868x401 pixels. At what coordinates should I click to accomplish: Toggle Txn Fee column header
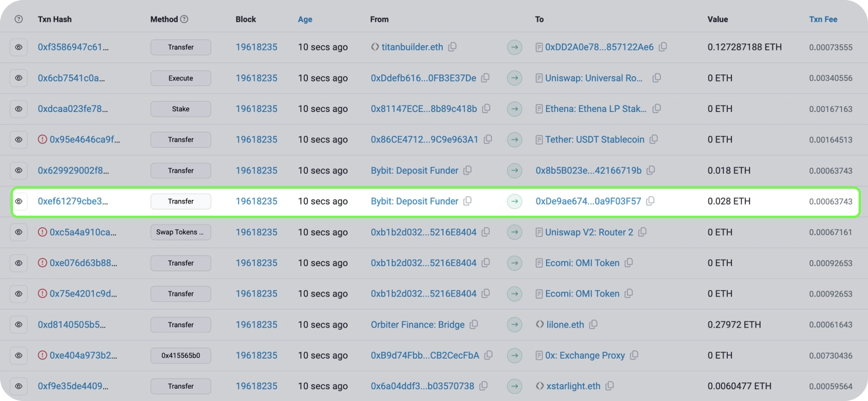tap(823, 19)
